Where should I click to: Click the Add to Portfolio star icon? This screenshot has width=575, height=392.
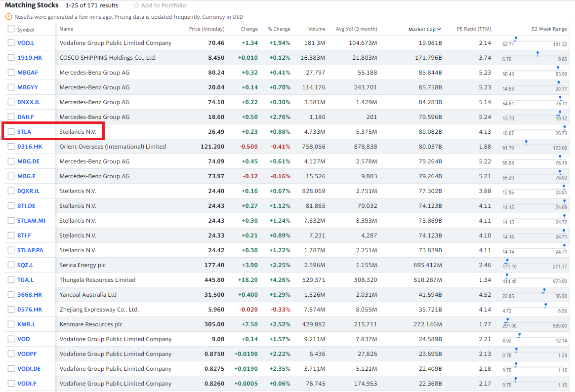pos(136,5)
